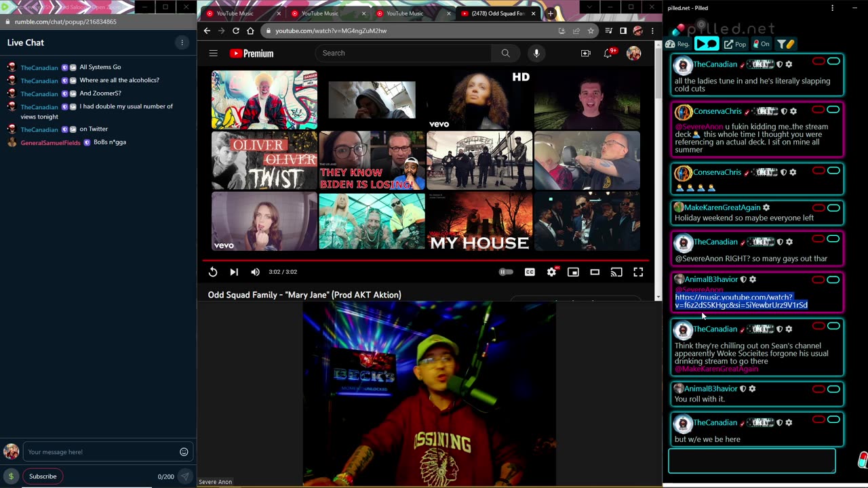Open 'Oliver Twist' suggested thumbnail
Screen dimensions: 868x488
pyautogui.click(x=264, y=161)
